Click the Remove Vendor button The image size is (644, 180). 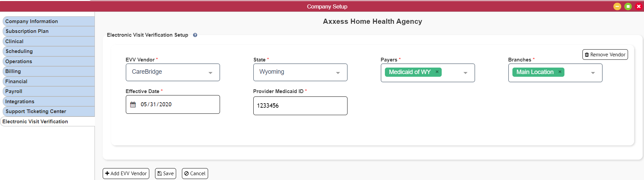tap(605, 55)
